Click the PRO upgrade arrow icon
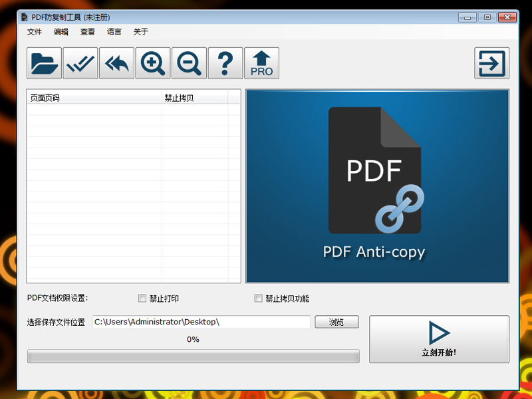 coord(261,64)
